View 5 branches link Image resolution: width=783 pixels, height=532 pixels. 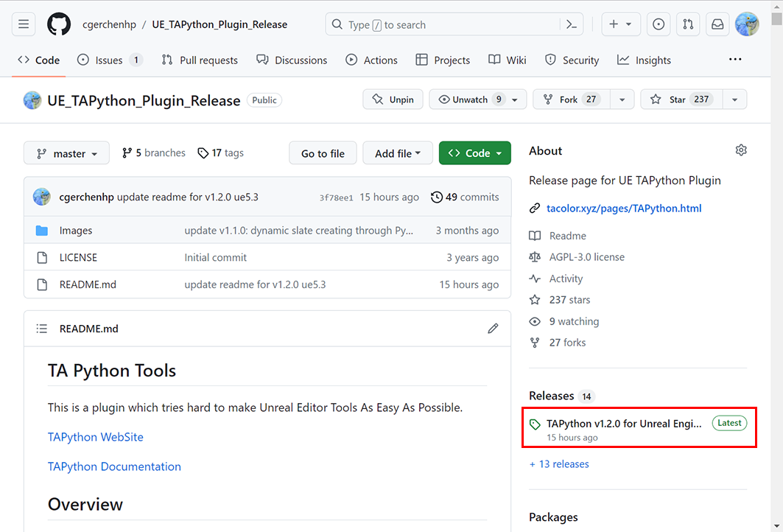[154, 153]
